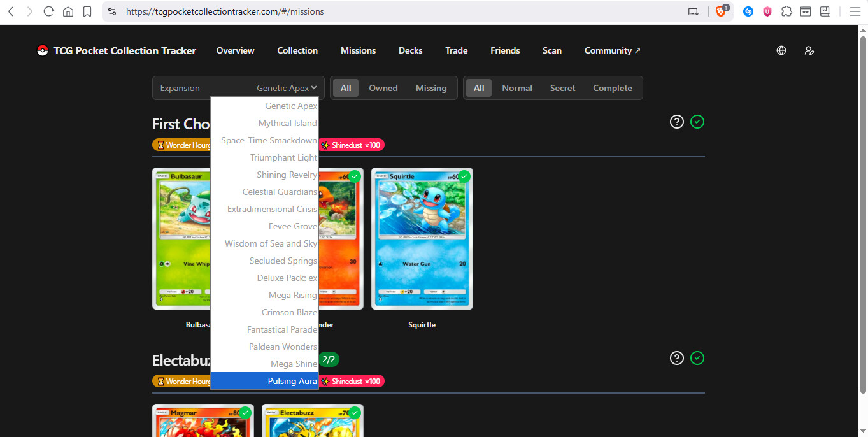Open the Overview page
This screenshot has height=437, width=868.
pyautogui.click(x=235, y=50)
